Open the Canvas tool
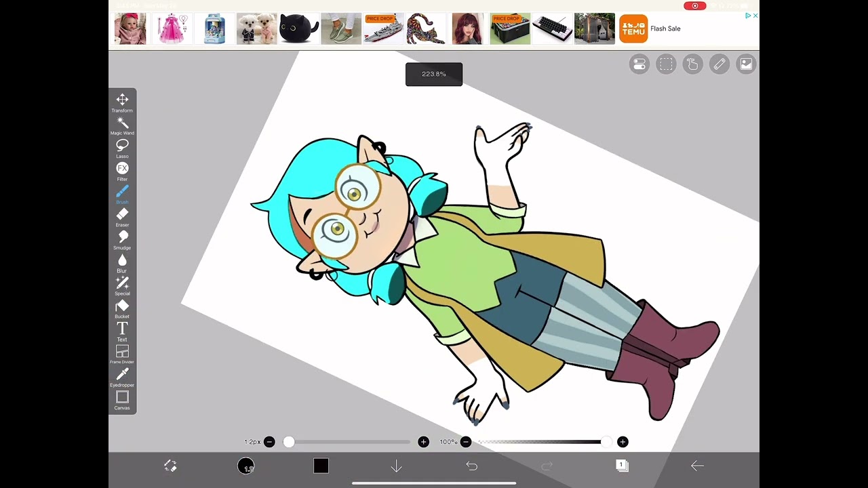 pyautogui.click(x=122, y=401)
